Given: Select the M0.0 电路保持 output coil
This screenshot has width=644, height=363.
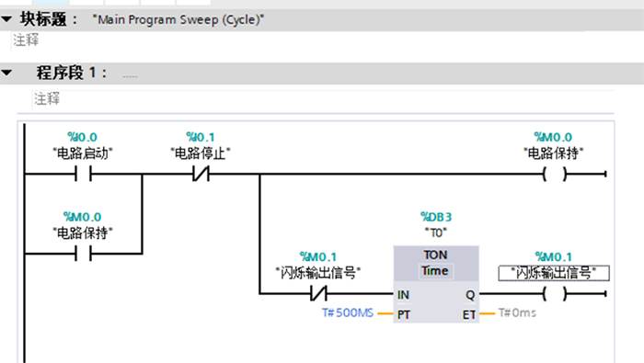Looking at the screenshot, I should tap(555, 174).
